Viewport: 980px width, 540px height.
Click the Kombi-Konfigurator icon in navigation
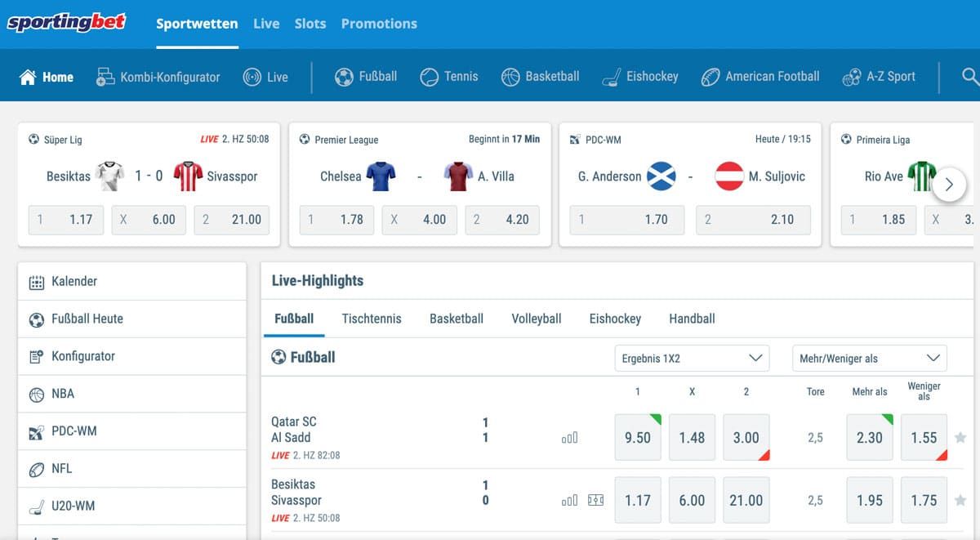pos(105,77)
